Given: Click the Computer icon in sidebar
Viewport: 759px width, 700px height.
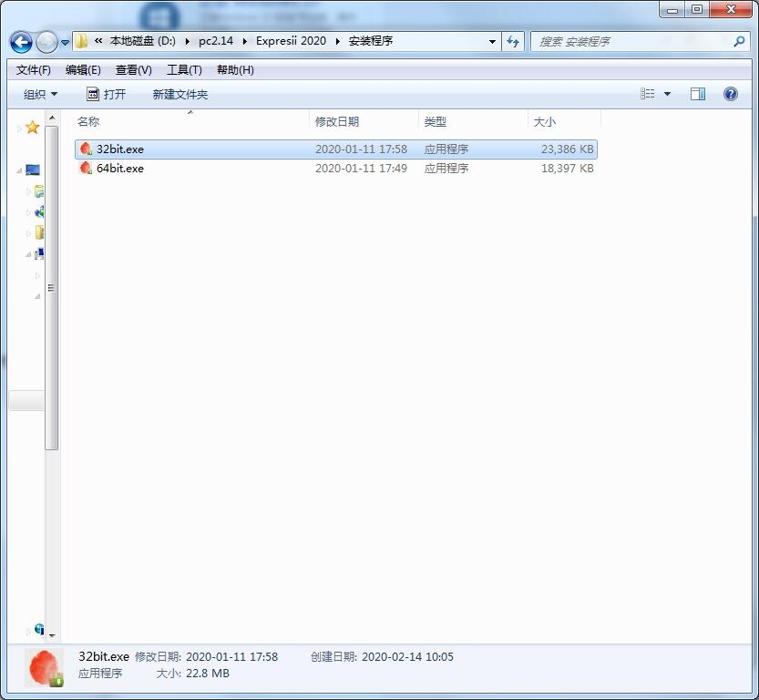Looking at the screenshot, I should (39, 253).
